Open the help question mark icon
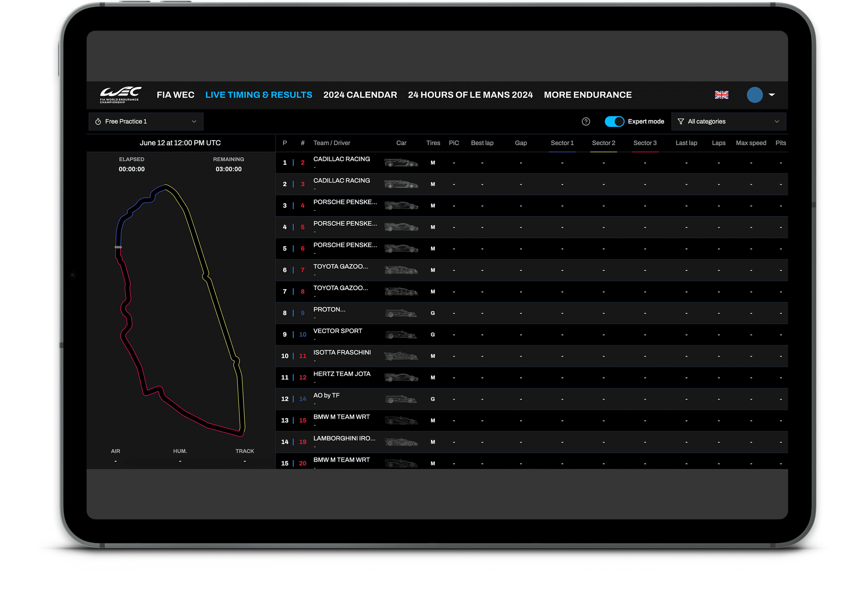Image resolution: width=868 pixels, height=596 pixels. [x=586, y=121]
